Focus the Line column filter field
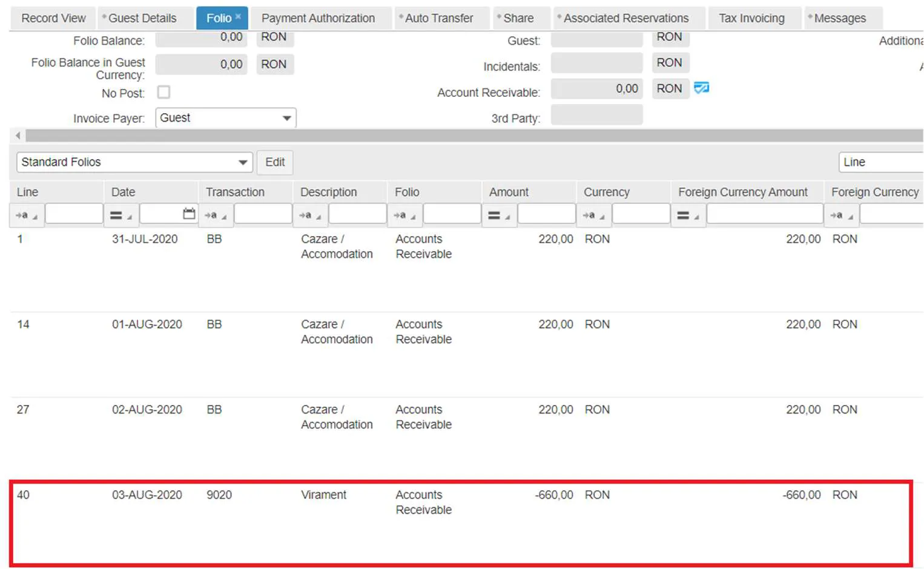Viewport: 924px width, 569px height. click(74, 214)
